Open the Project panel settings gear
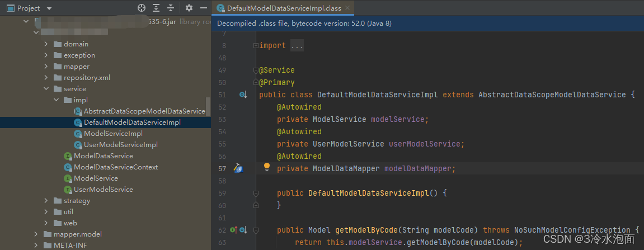 tap(189, 8)
